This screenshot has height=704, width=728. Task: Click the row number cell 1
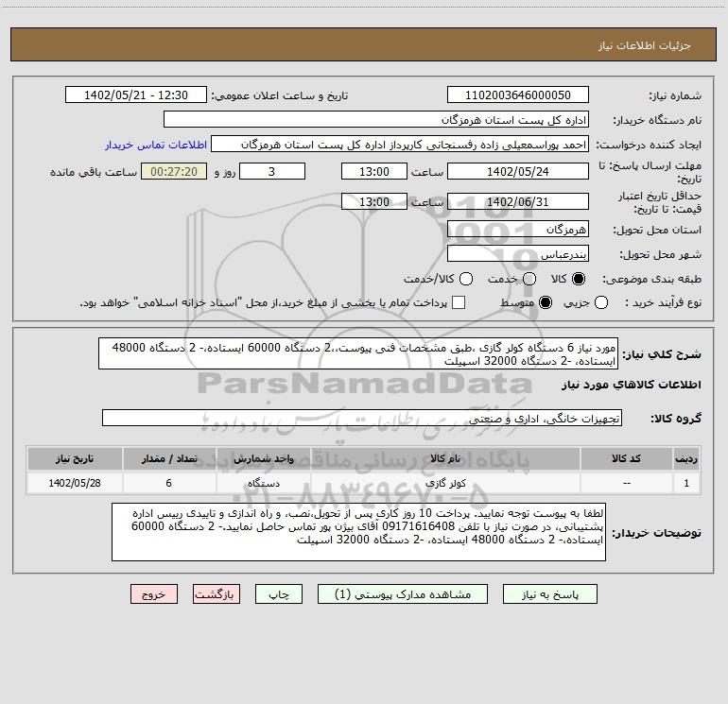686,483
